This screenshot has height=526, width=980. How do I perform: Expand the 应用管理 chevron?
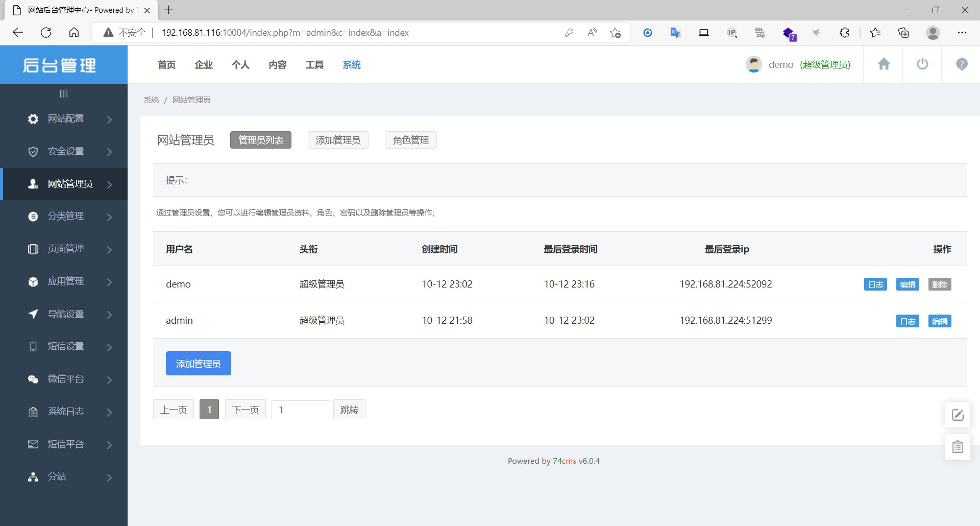[x=109, y=282]
